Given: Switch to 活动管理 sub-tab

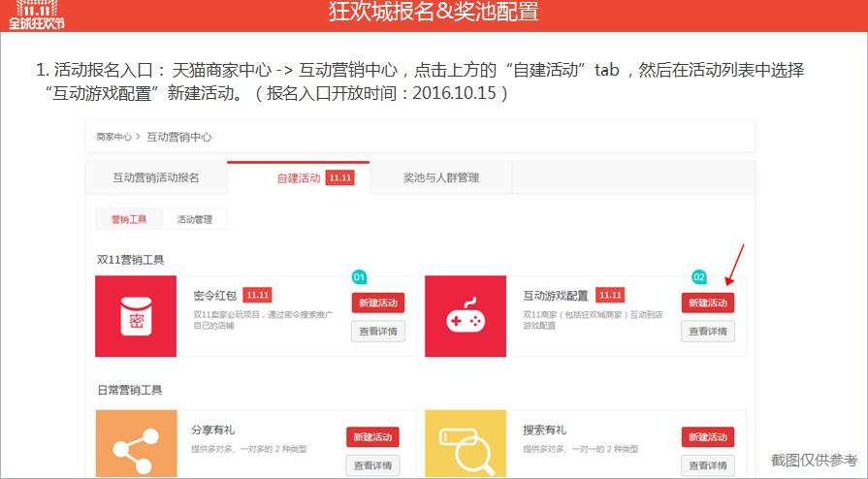Looking at the screenshot, I should point(195,219).
